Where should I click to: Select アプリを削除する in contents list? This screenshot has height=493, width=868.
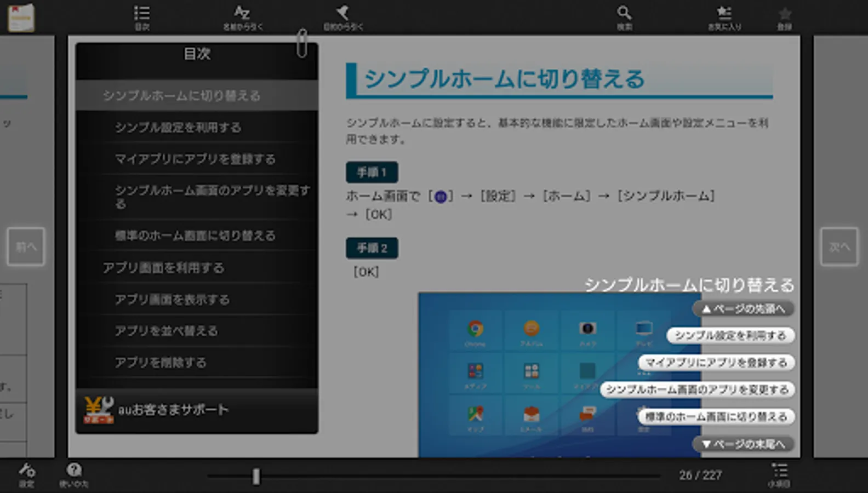(197, 363)
